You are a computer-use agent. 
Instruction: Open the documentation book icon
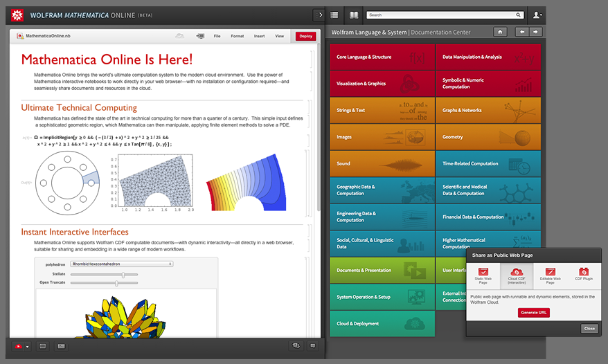click(354, 15)
